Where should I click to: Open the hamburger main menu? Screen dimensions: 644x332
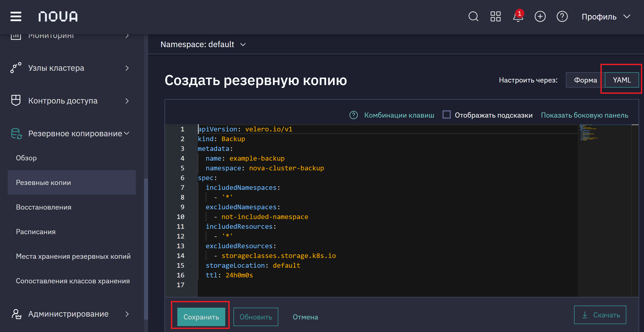(16, 17)
